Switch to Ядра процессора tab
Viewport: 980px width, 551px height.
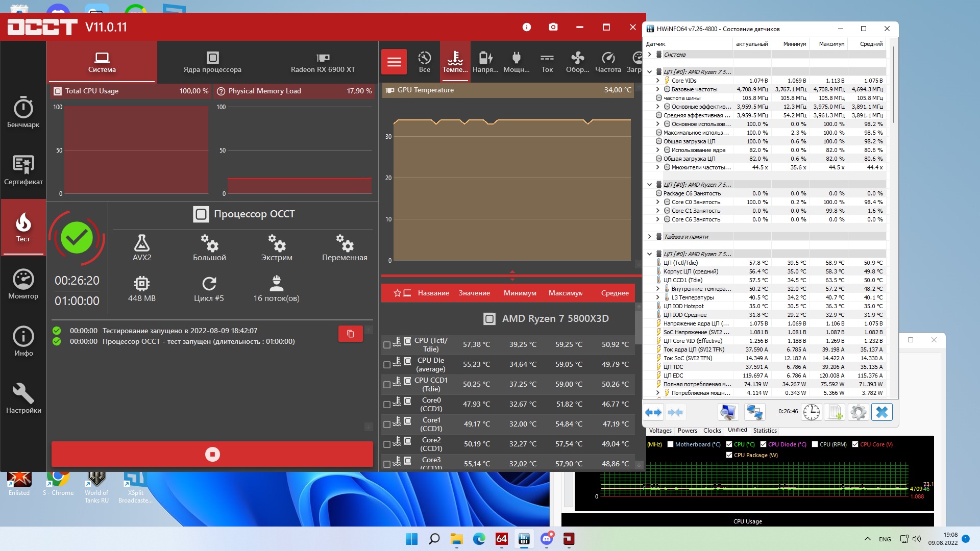pyautogui.click(x=212, y=62)
